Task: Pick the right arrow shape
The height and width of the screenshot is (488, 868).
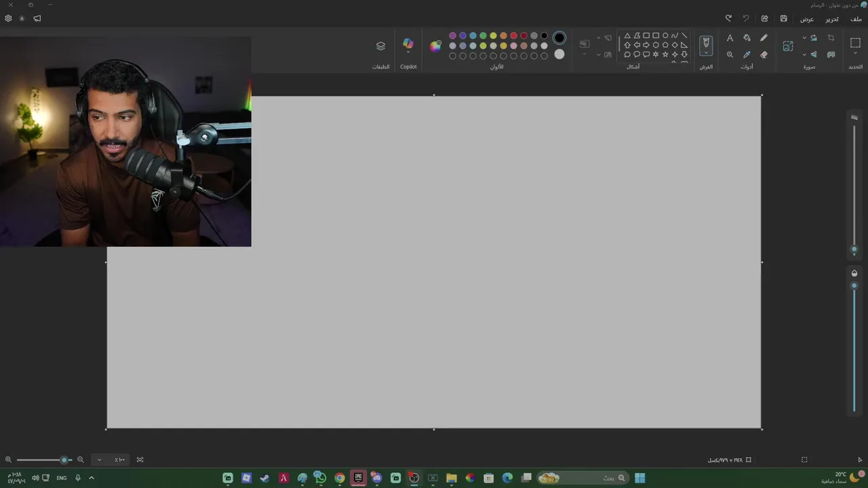Action: (646, 45)
